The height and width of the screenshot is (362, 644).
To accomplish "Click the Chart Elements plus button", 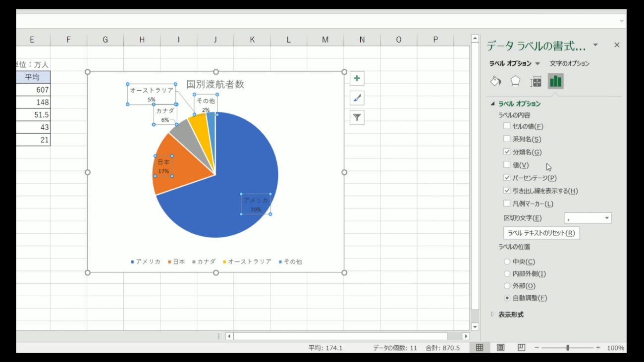I will 357,78.
